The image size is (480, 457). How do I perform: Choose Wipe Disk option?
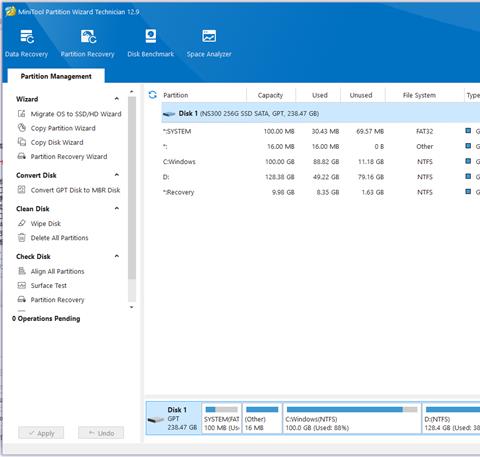tap(46, 223)
